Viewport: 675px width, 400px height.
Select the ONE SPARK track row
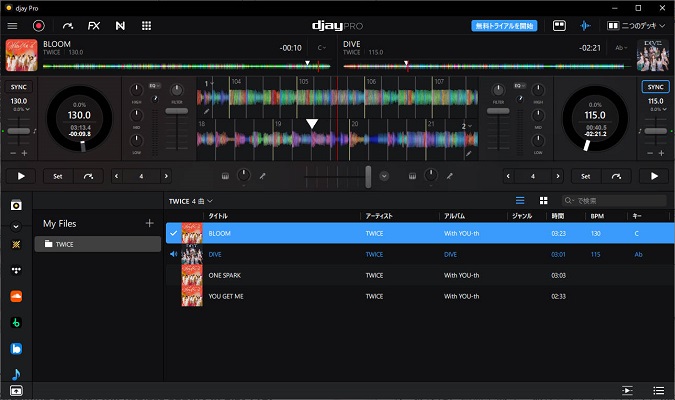tap(420, 275)
